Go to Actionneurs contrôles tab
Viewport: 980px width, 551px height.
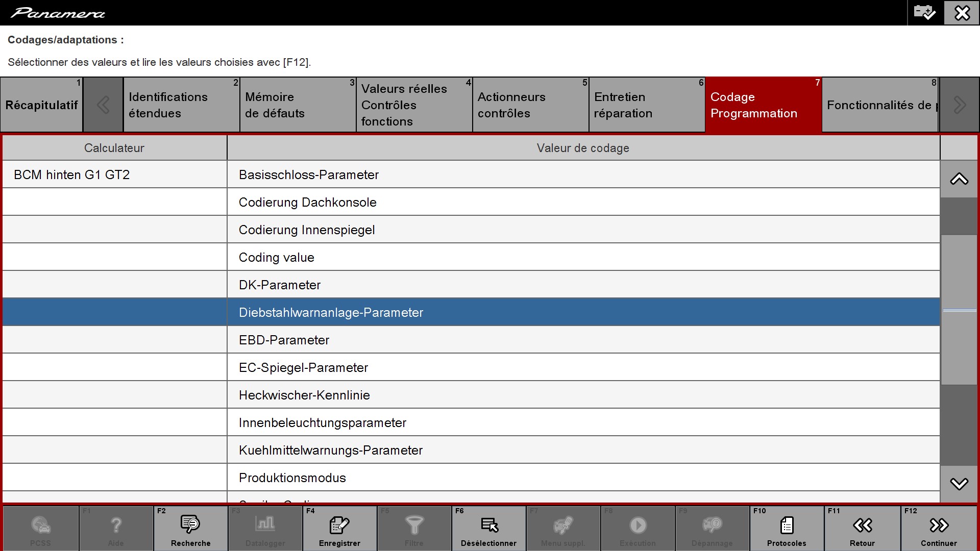[x=530, y=105]
